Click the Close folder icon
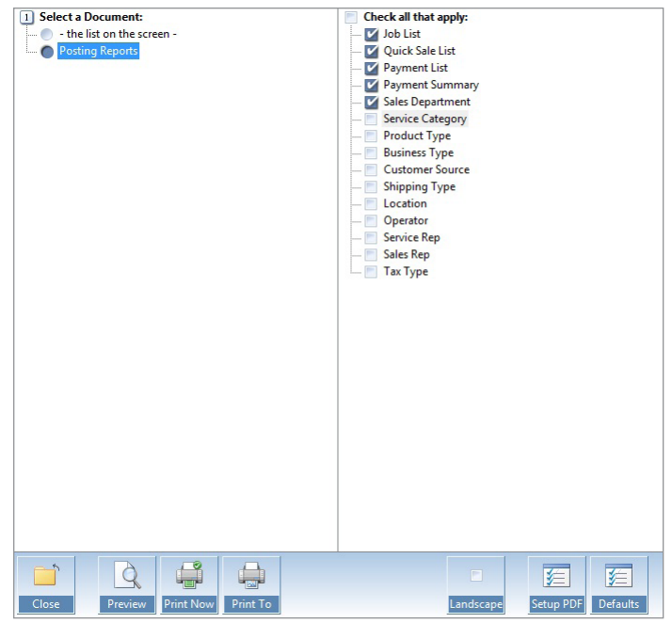Screen dimensions: 672x623 (46, 575)
